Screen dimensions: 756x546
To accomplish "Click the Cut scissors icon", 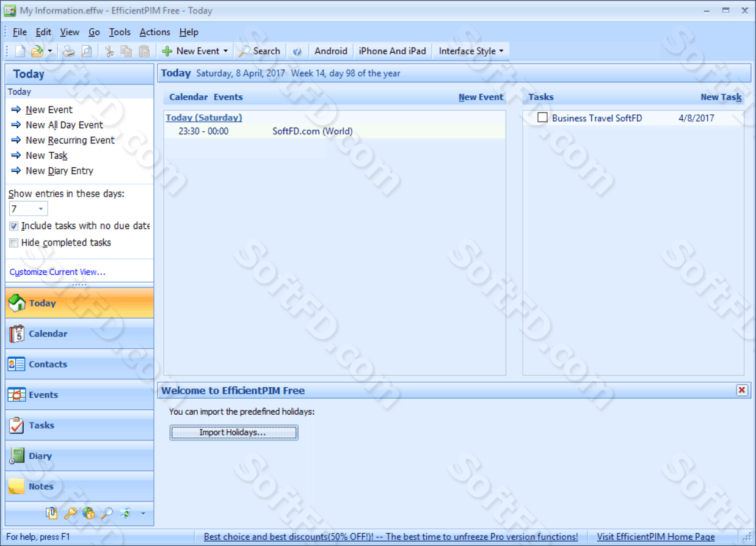I will (109, 51).
